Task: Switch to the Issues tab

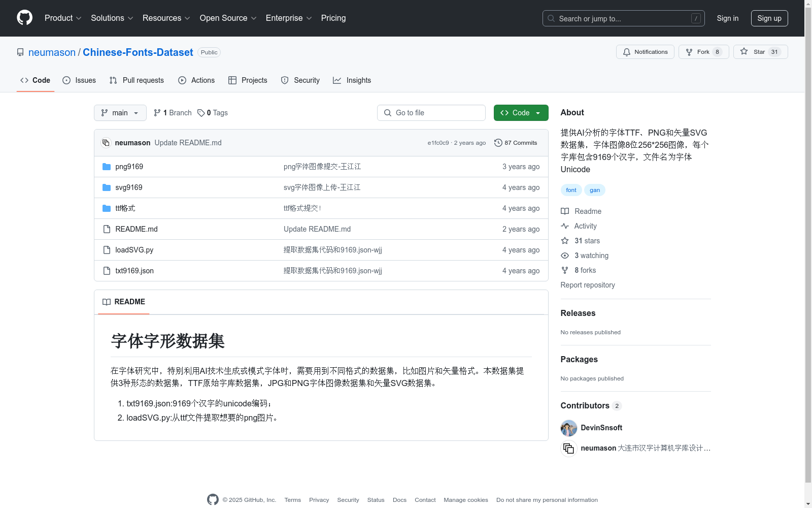Action: pos(79,80)
